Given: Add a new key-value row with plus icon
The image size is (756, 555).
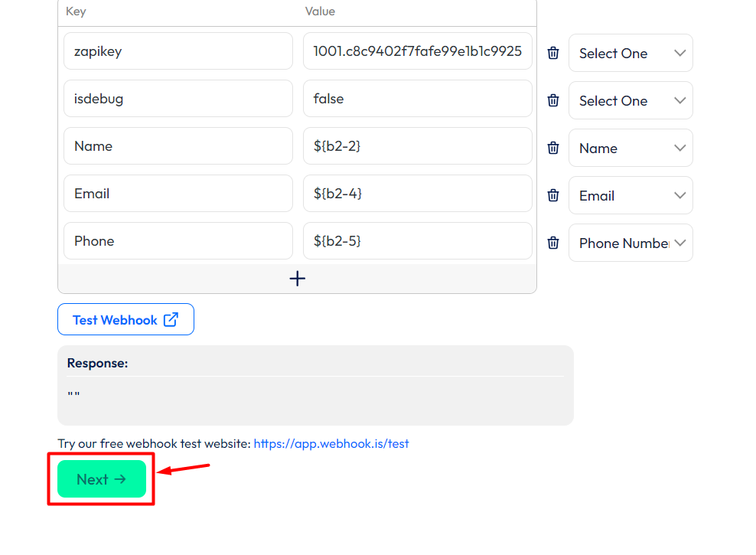Looking at the screenshot, I should pos(297,279).
